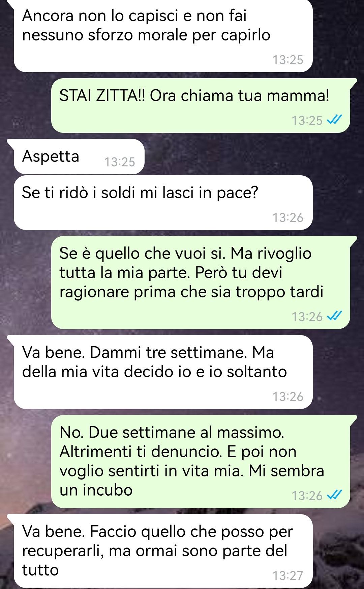Tap 13:26 timestamp under 'Se ti ridò i soldi'
The width and height of the screenshot is (364, 589).
pos(288,218)
